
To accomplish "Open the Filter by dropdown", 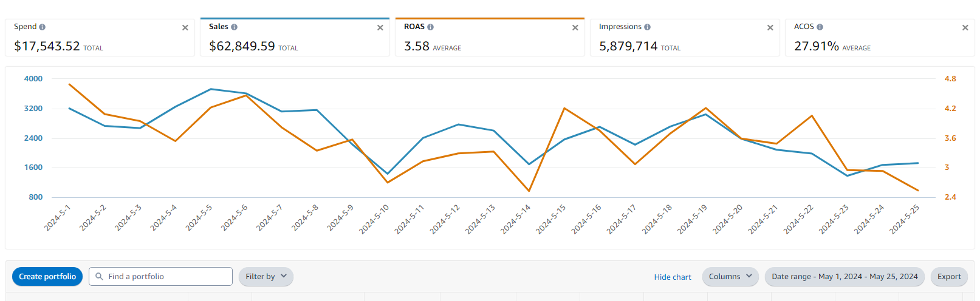I will click(x=266, y=277).
